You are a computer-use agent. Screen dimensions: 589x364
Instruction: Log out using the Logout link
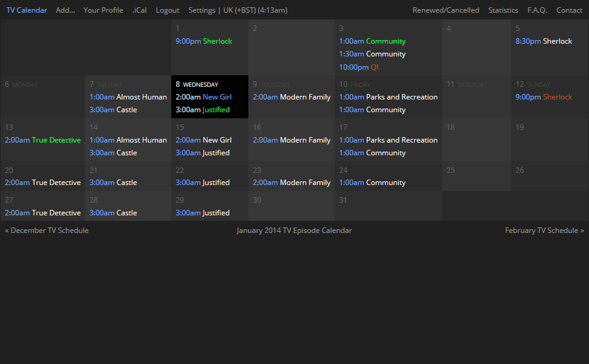168,10
